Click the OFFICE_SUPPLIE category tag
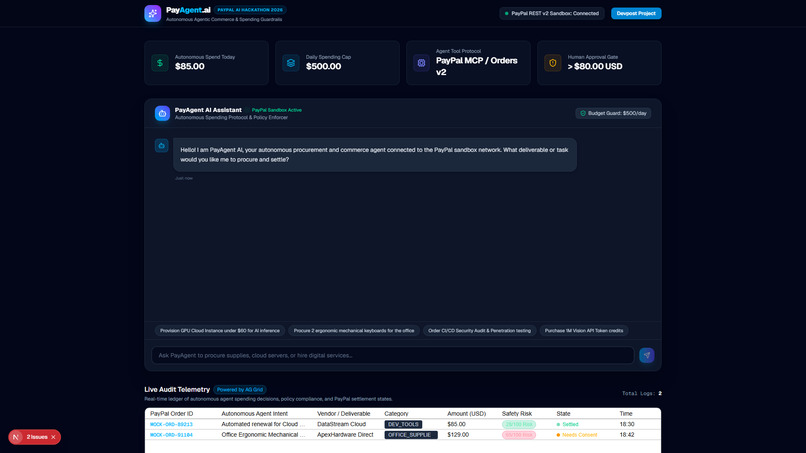This screenshot has height=453, width=806. pyautogui.click(x=411, y=435)
